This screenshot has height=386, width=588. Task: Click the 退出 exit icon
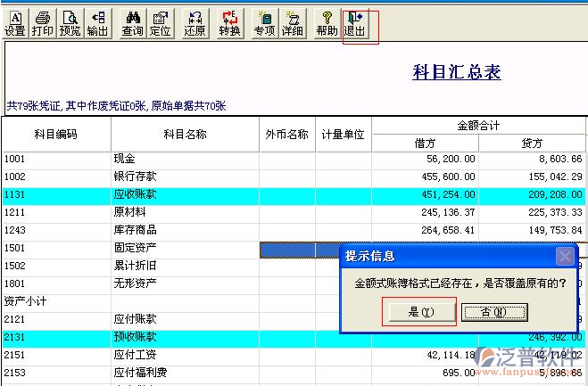pos(355,24)
